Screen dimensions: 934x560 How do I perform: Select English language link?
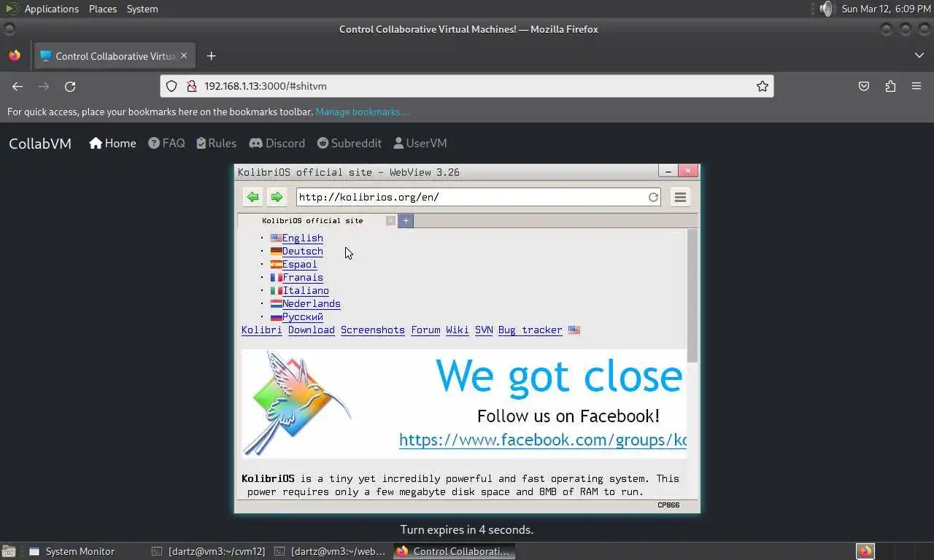[302, 238]
